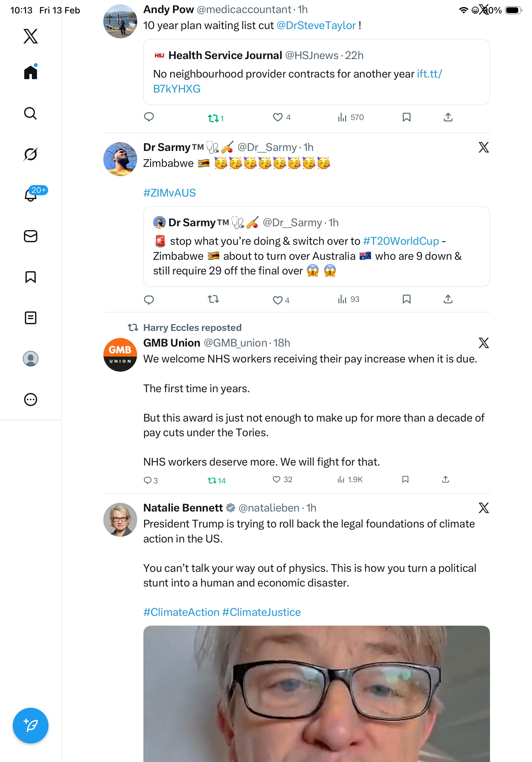532x762 pixels.
Task: Open the Lists icon in sidebar
Action: pos(31,317)
